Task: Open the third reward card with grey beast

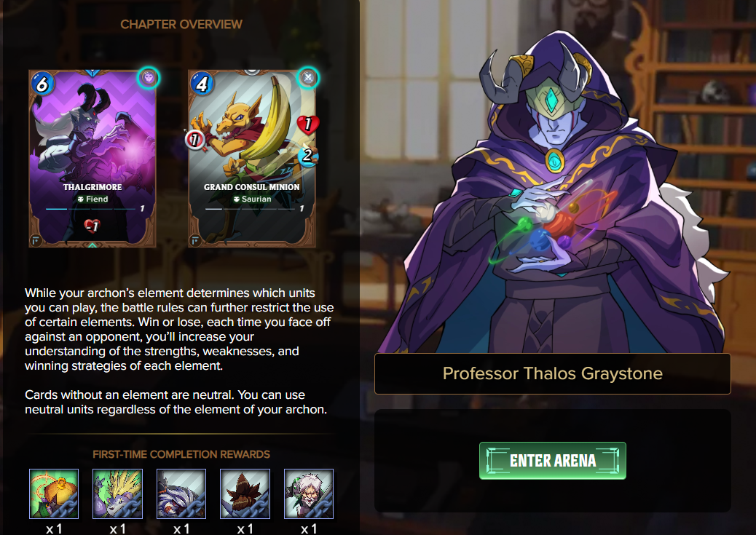Action: pyautogui.click(x=181, y=494)
